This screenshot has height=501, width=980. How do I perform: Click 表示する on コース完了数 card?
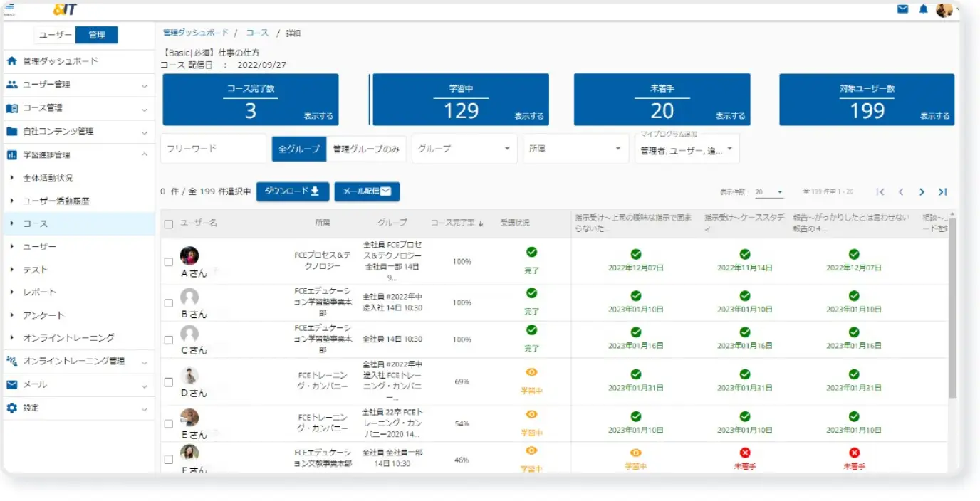318,116
